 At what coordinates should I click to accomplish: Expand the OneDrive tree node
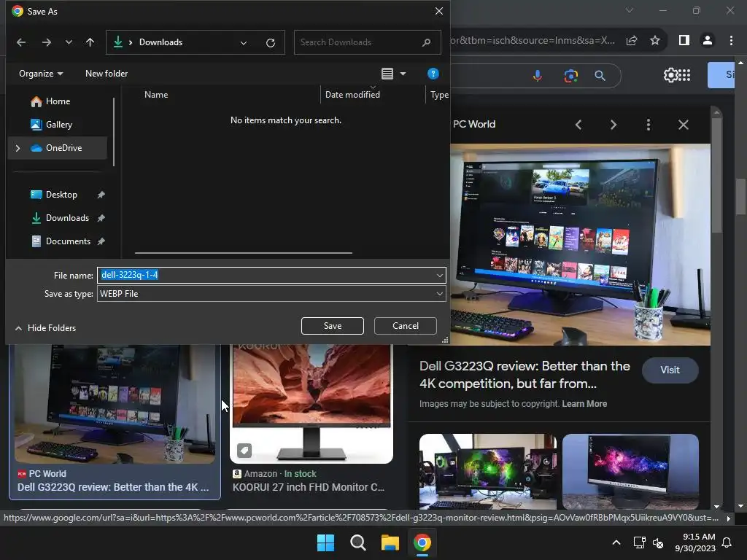(x=18, y=148)
